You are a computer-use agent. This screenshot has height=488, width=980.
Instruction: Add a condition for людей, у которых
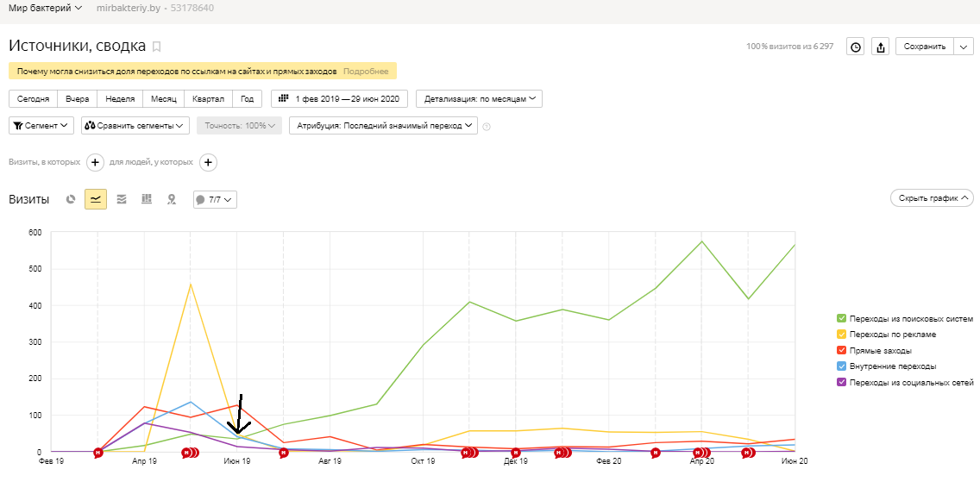208,162
